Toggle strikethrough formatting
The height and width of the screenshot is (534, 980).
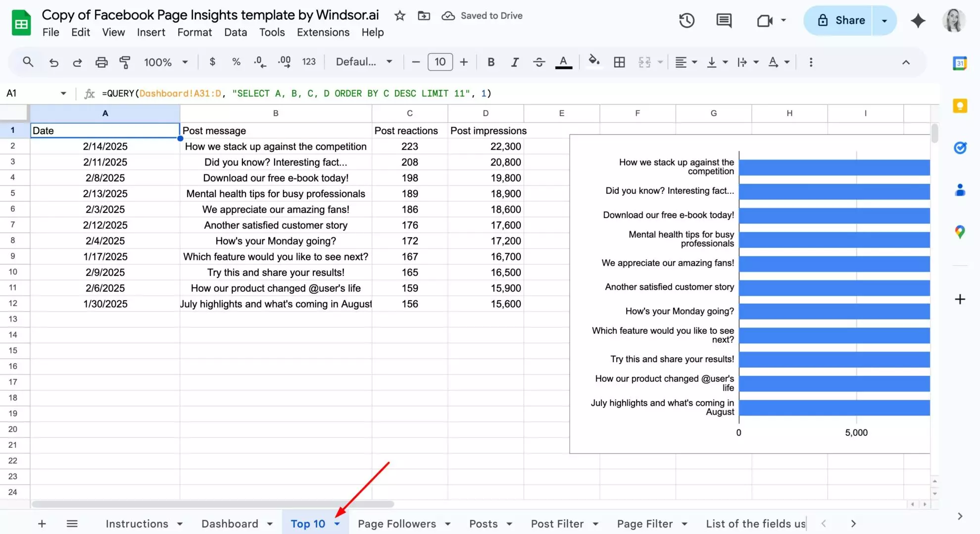tap(539, 62)
